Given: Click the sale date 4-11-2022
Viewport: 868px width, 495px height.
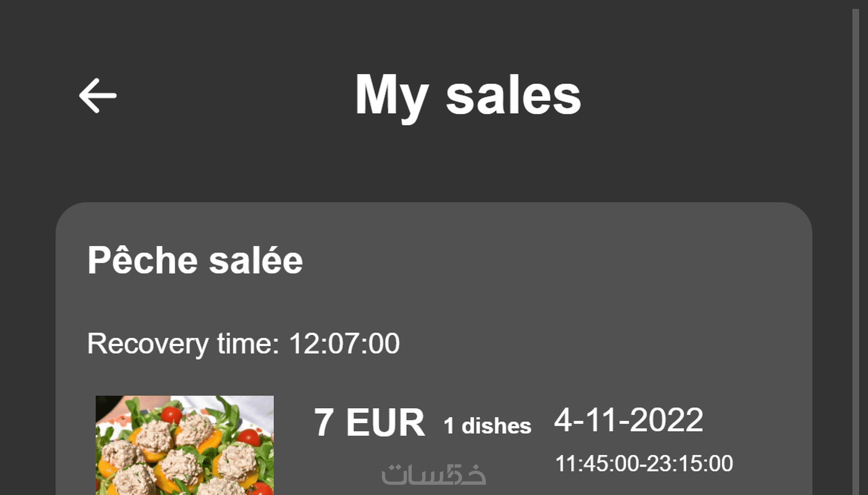Looking at the screenshot, I should pos(629,420).
